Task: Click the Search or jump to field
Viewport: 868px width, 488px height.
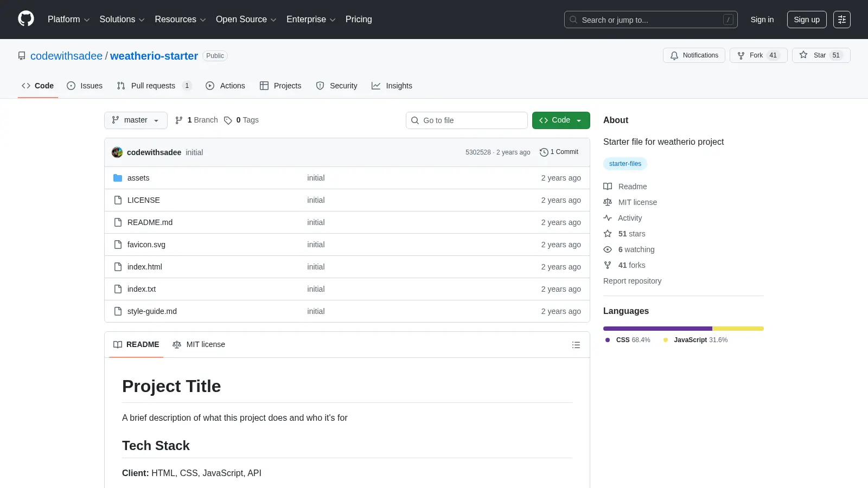Action: coord(651,20)
